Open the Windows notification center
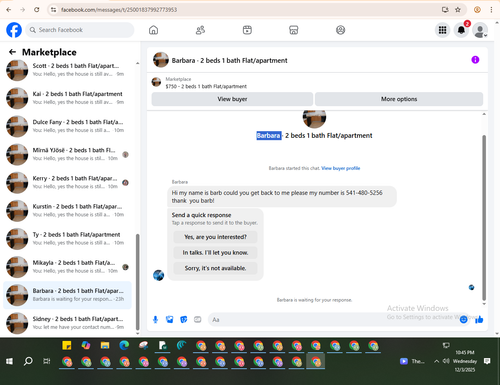This screenshot has width=500, height=385. pyautogui.click(x=487, y=361)
